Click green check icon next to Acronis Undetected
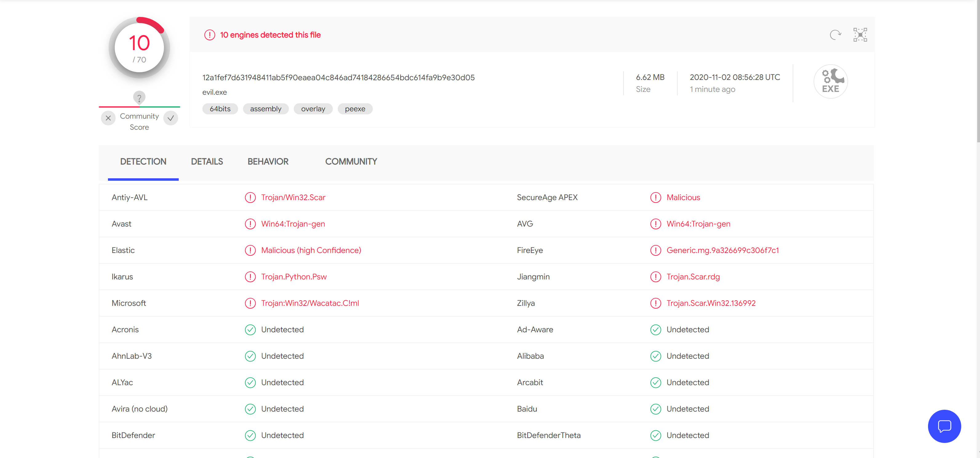Image resolution: width=980 pixels, height=458 pixels. tap(250, 330)
